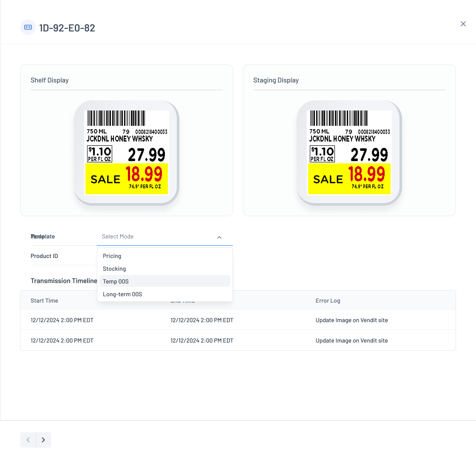Select the Temp OOS mode option
The width and height of the screenshot is (476, 462).
point(164,281)
